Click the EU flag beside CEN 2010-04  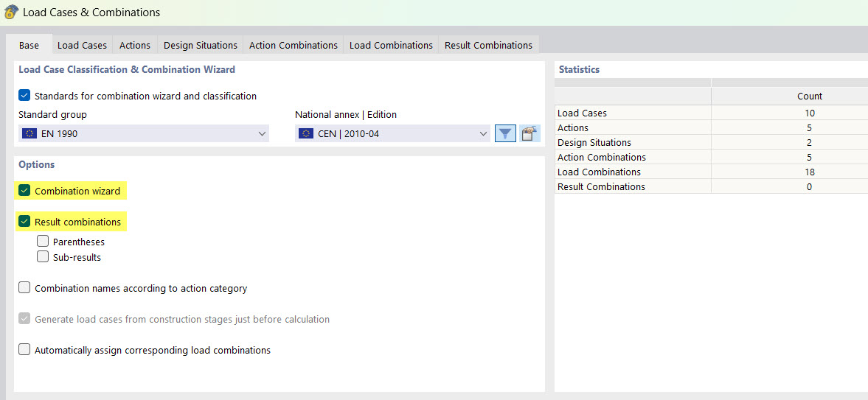(x=306, y=134)
